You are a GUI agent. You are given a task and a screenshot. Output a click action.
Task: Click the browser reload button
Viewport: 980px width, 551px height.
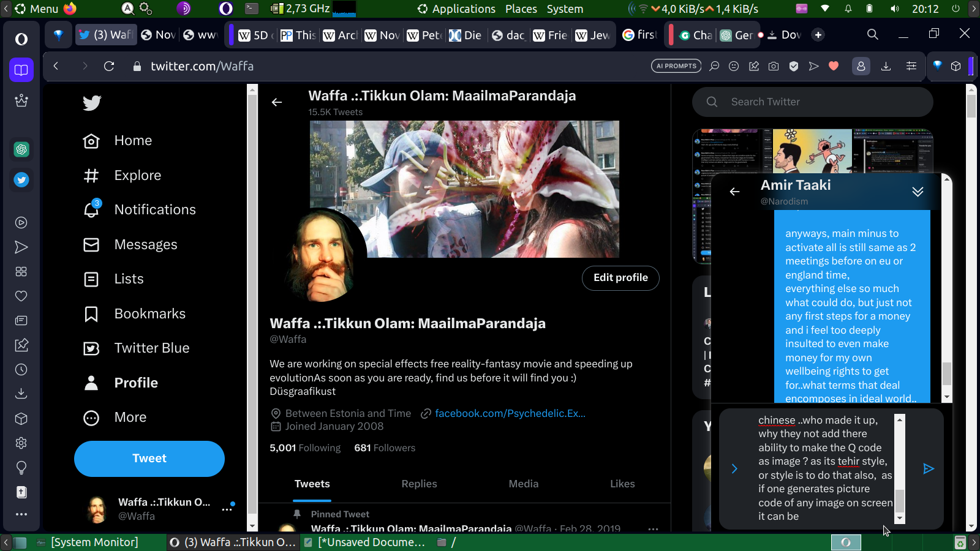[109, 66]
